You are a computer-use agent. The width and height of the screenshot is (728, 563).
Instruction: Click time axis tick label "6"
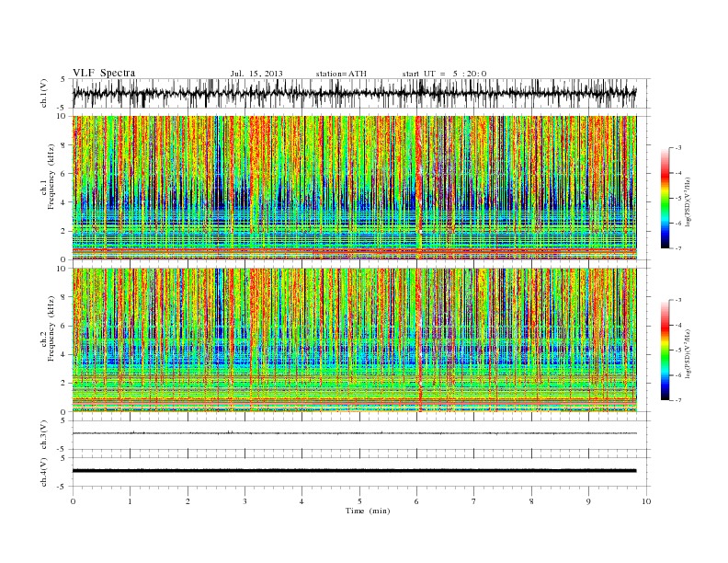(x=416, y=501)
